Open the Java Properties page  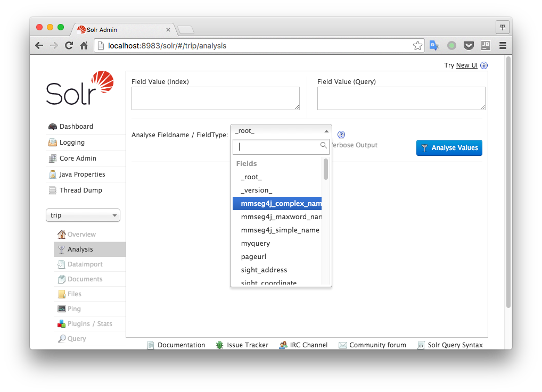[82, 174]
